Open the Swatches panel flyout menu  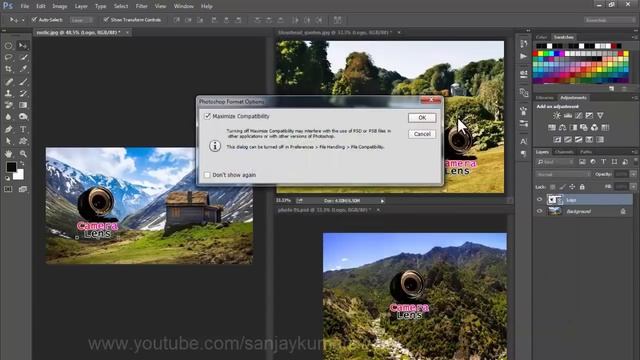click(x=635, y=37)
